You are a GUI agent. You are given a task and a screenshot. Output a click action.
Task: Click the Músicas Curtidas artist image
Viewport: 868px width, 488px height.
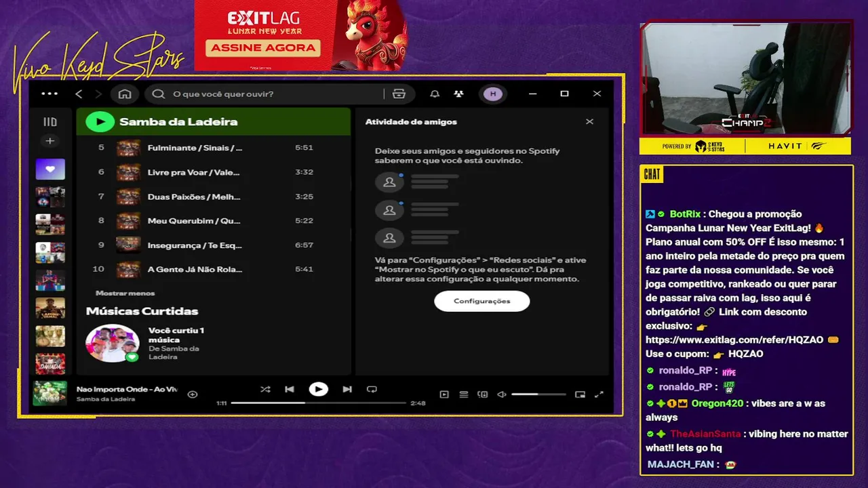(x=113, y=344)
